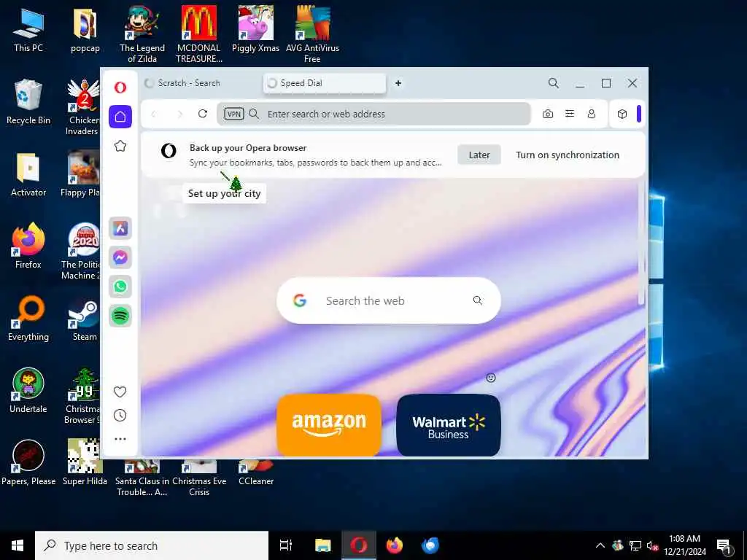Select AVG AntiVirus Free shortcut
747x560 pixels.
pyautogui.click(x=312, y=34)
